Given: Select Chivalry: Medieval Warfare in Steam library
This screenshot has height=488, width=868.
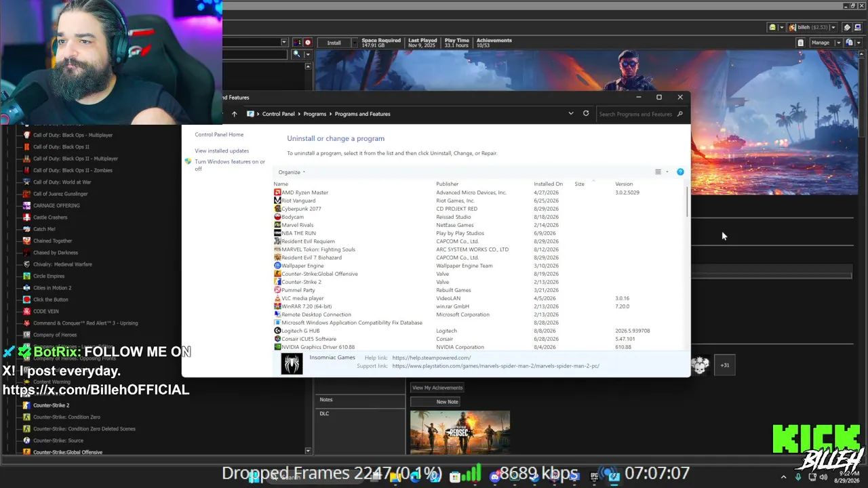Looking at the screenshot, I should coord(62,264).
